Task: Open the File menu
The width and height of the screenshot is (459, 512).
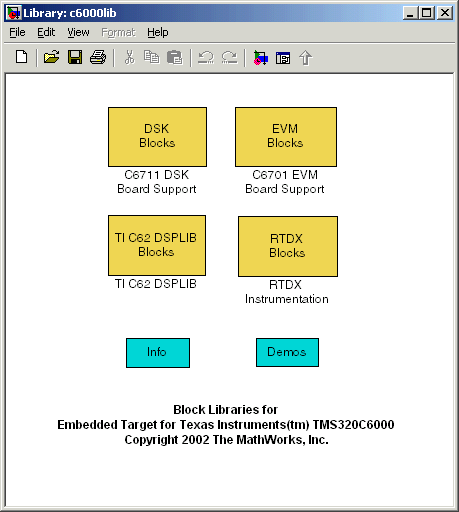Action: (17, 32)
